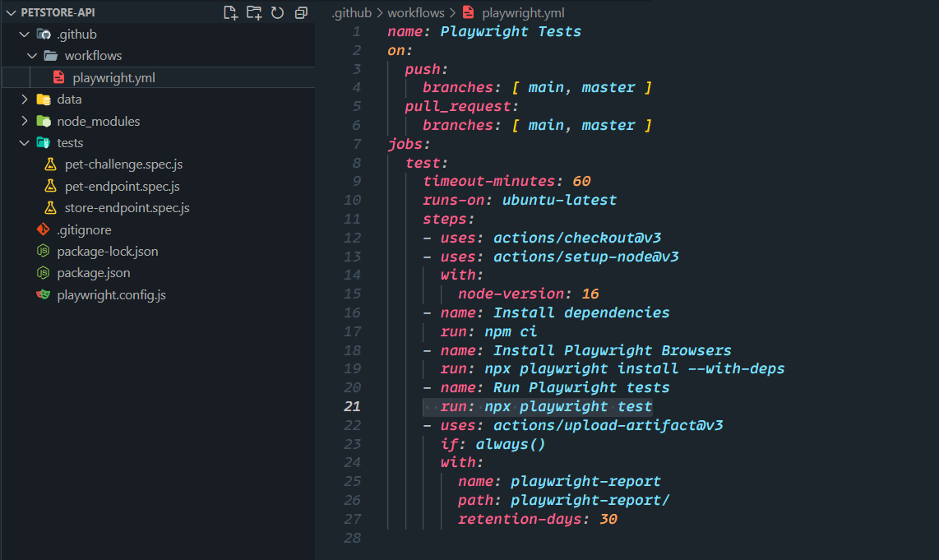Click line number 21 in the gutter
The height and width of the screenshot is (560, 939).
pos(352,407)
